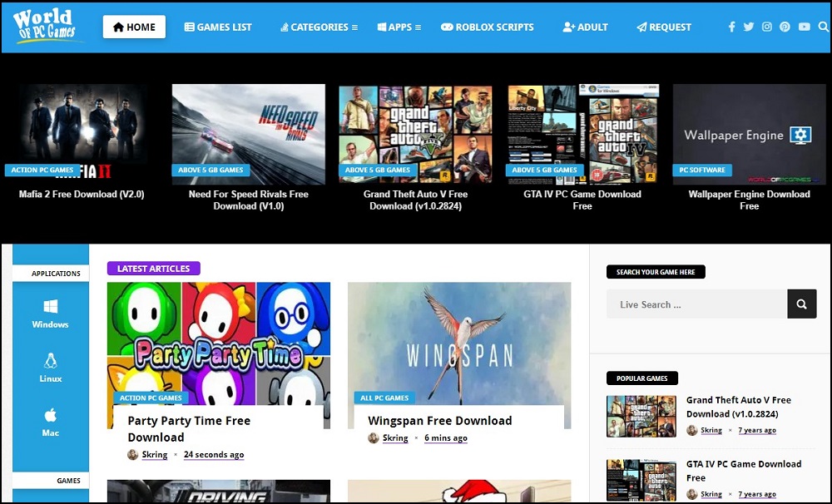The width and height of the screenshot is (832, 504).
Task: Click Skring author link under Party Party Time
Action: 155,455
